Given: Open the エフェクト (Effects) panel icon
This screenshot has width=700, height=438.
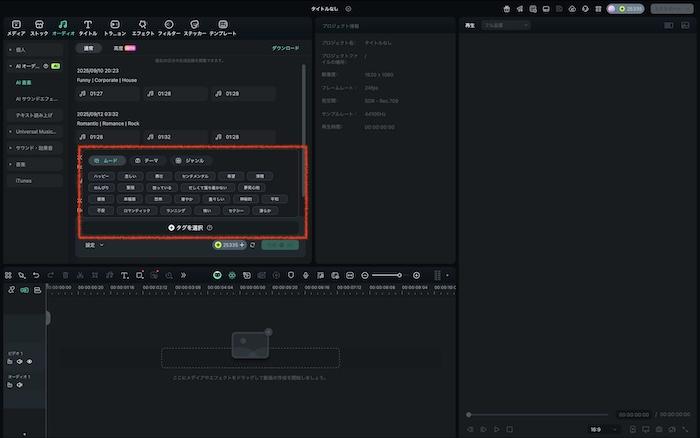Looking at the screenshot, I should coord(143,23).
